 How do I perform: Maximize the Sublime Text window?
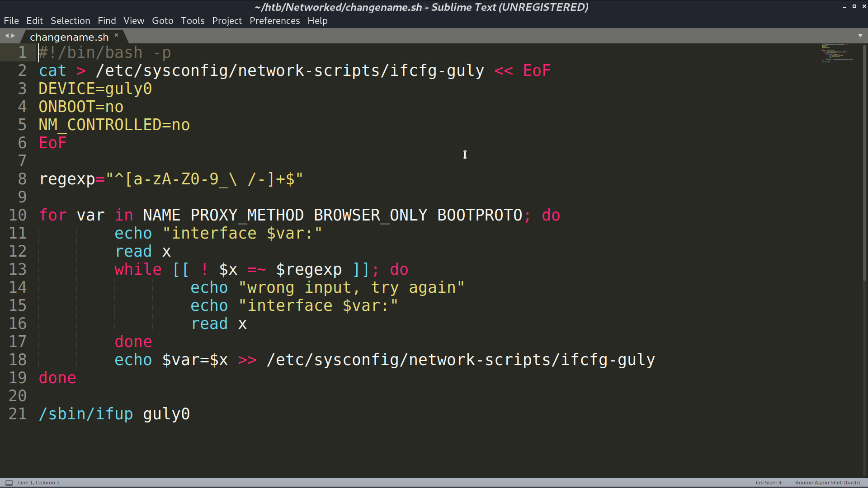pos(854,7)
